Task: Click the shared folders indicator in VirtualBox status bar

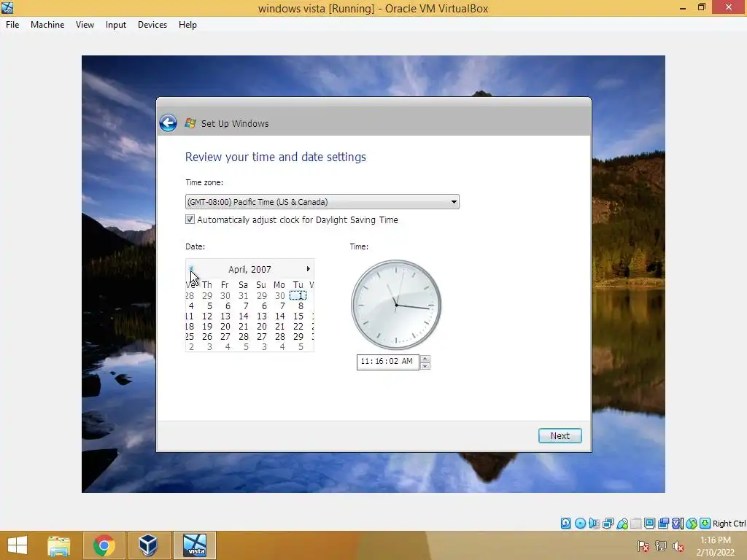Action: 635,524
